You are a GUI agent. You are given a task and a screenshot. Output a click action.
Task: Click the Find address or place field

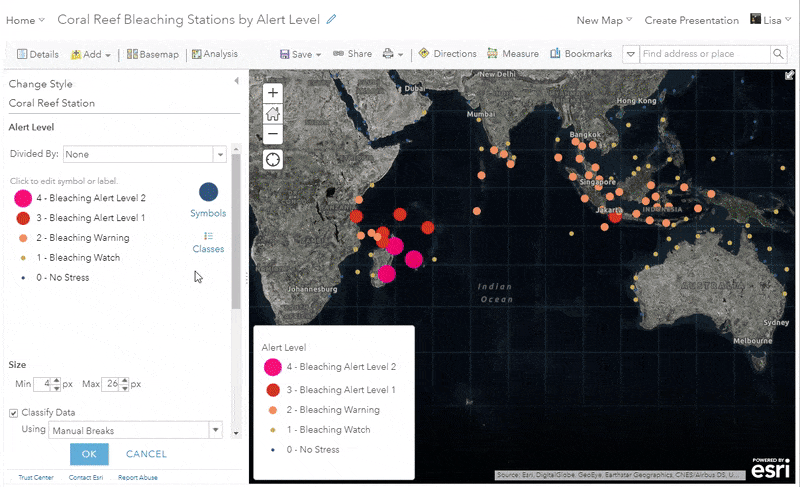pos(704,54)
